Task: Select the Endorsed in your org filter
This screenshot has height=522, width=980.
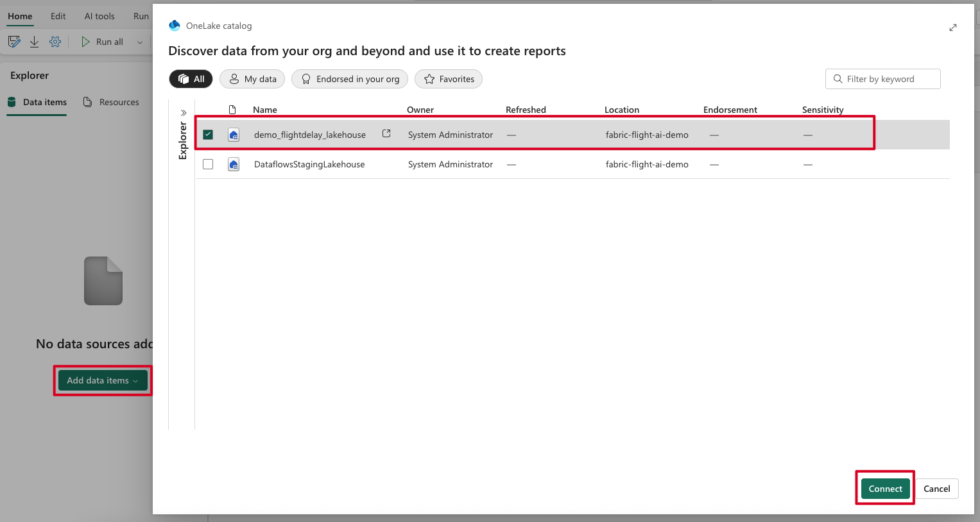Action: (350, 79)
